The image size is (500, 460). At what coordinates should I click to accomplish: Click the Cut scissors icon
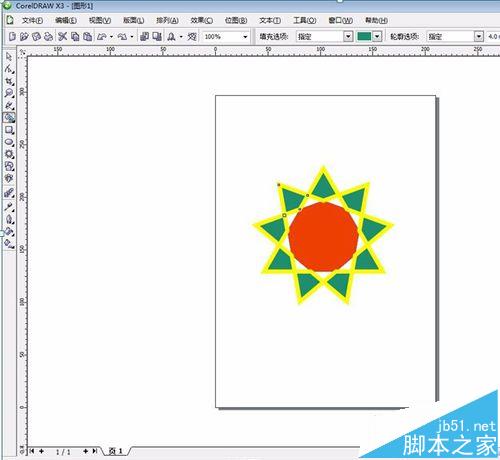[x=62, y=36]
